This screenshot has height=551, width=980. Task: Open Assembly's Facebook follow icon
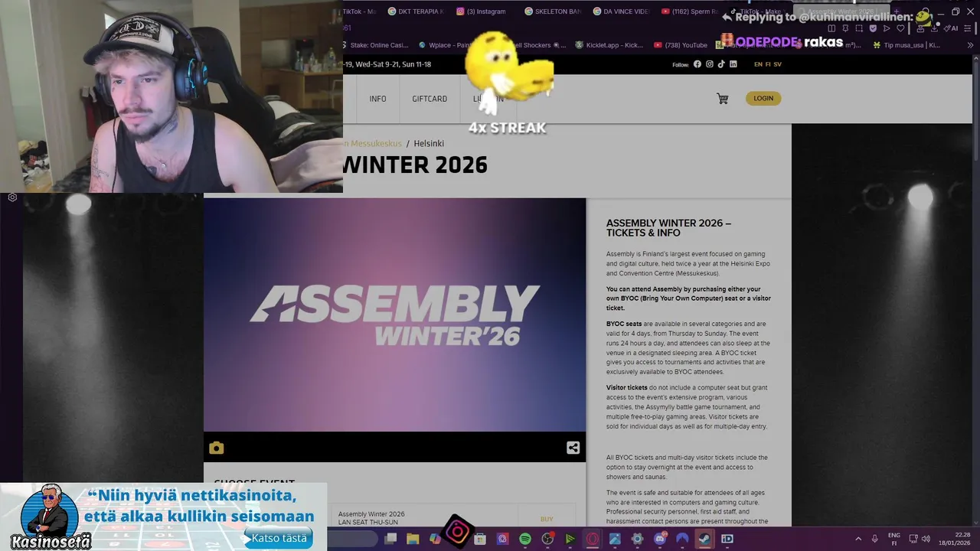tap(697, 64)
